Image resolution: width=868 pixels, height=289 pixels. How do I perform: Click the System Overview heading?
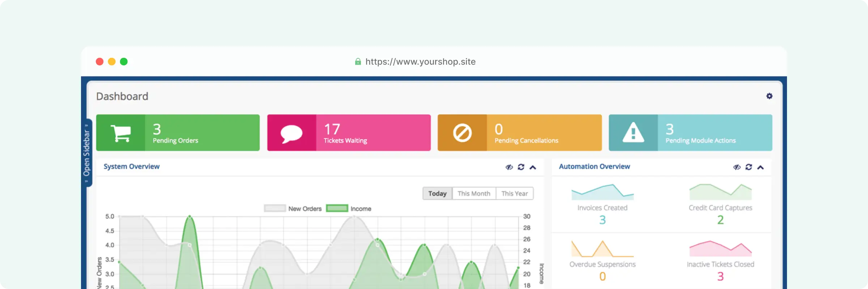[x=132, y=167]
